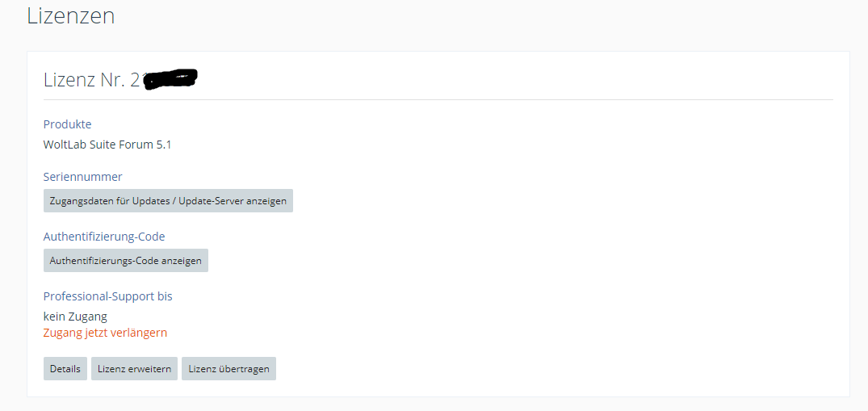The image size is (868, 411).
Task: Click the 'Seriennummer' label
Action: click(82, 177)
